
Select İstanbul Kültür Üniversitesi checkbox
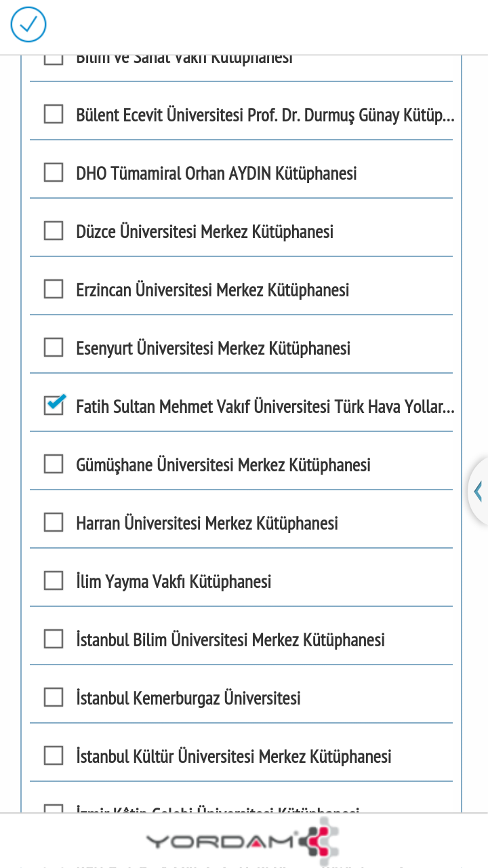coord(54,756)
